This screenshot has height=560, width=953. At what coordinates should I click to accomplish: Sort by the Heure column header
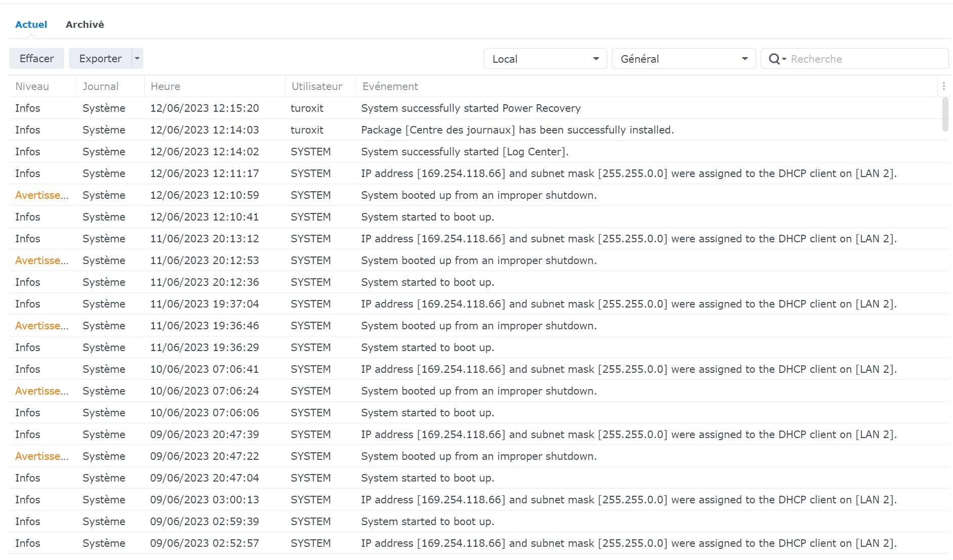[x=165, y=87]
